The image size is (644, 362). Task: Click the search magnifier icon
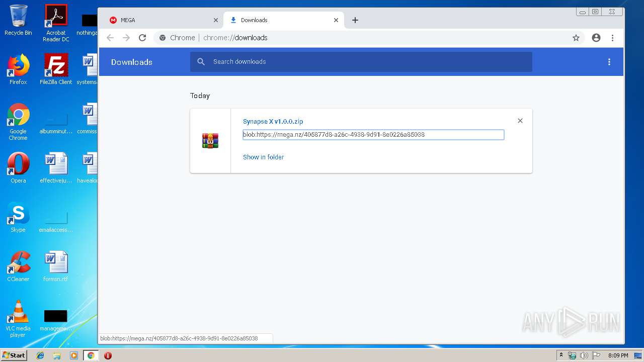point(201,62)
